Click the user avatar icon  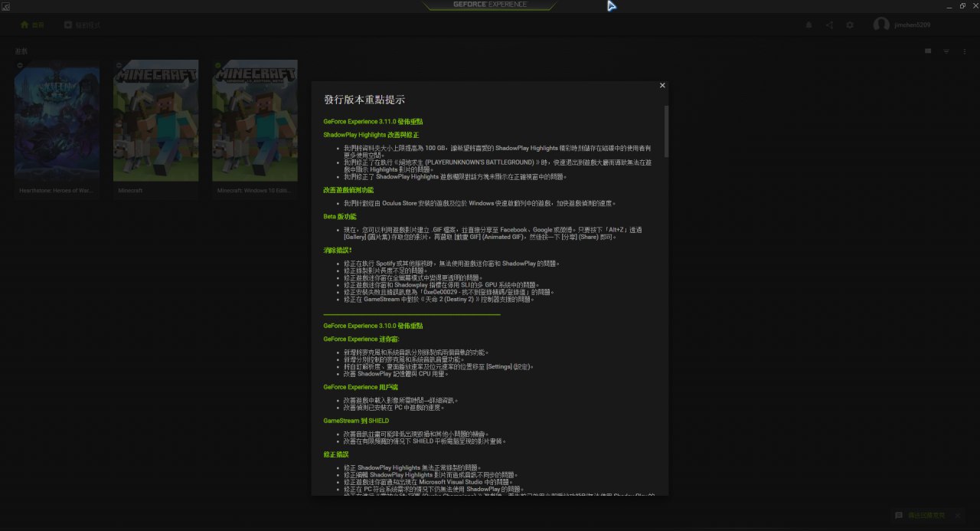click(881, 25)
